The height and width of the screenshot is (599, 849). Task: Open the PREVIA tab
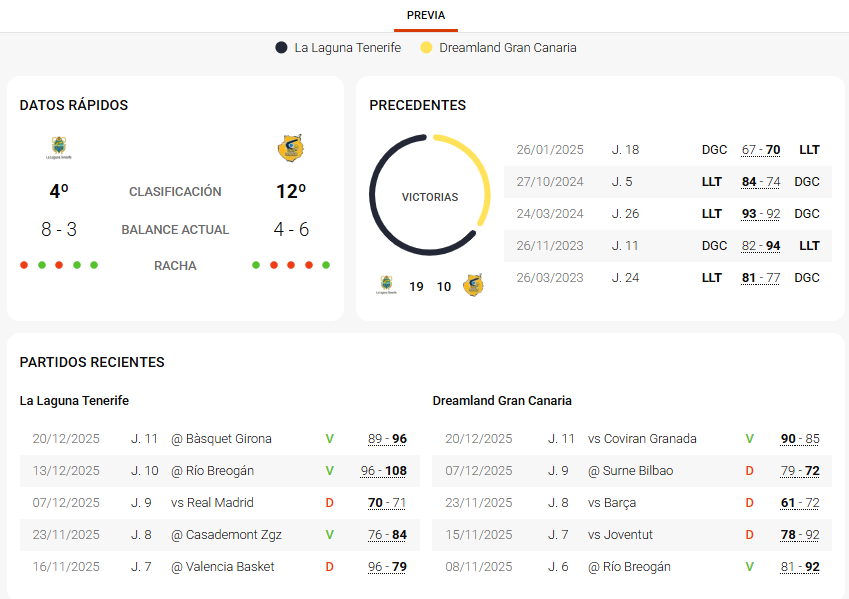pyautogui.click(x=425, y=15)
